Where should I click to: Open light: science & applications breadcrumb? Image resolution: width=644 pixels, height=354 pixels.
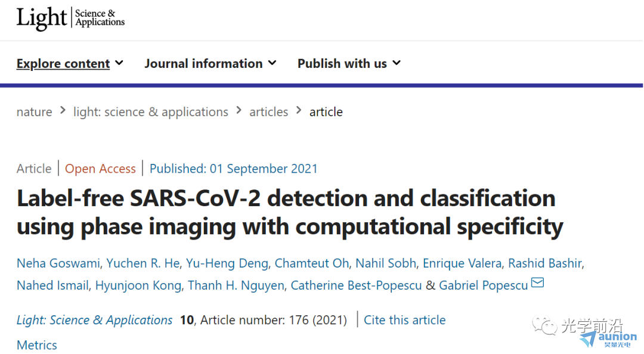(x=151, y=111)
